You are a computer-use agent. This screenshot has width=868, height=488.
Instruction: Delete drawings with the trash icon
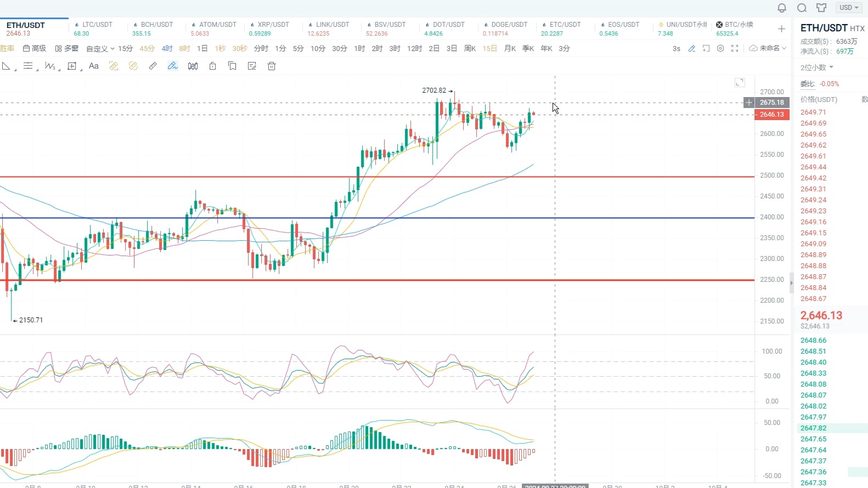click(272, 66)
